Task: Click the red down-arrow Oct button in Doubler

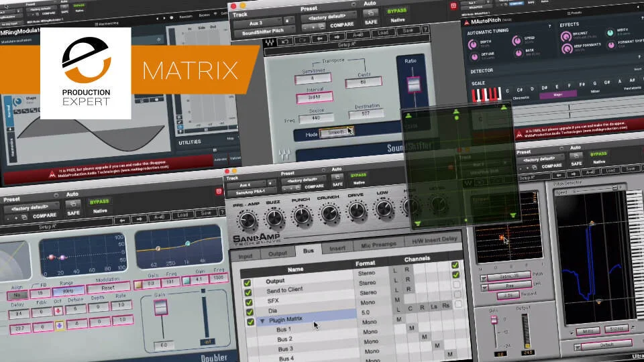Action: 58,311
